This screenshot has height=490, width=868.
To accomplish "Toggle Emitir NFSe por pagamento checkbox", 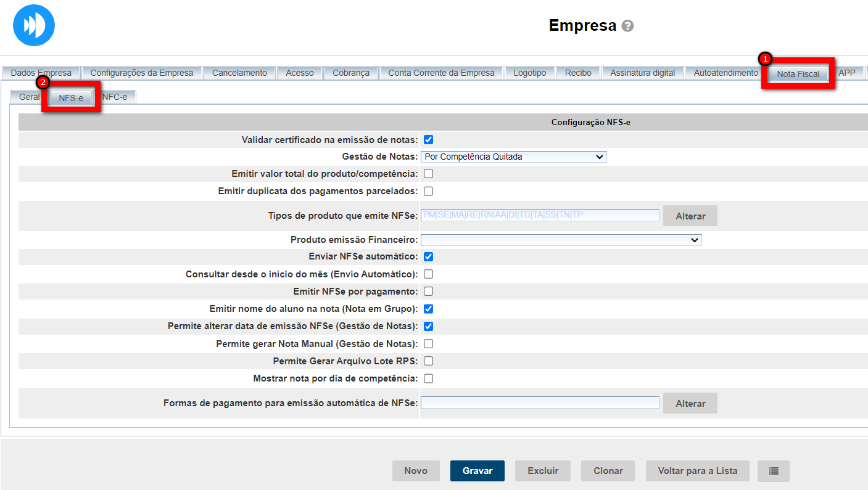I will 428,291.
